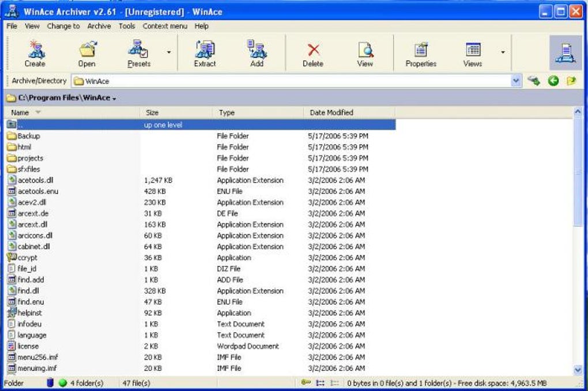Open the Change to menu
The height and width of the screenshot is (391, 588).
pyautogui.click(x=63, y=26)
